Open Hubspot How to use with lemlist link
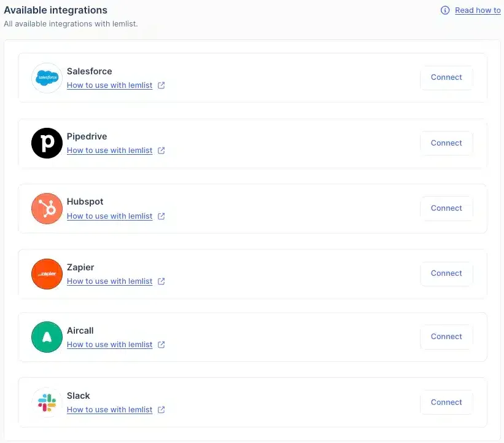Image resolution: width=504 pixels, height=443 pixels. point(110,216)
